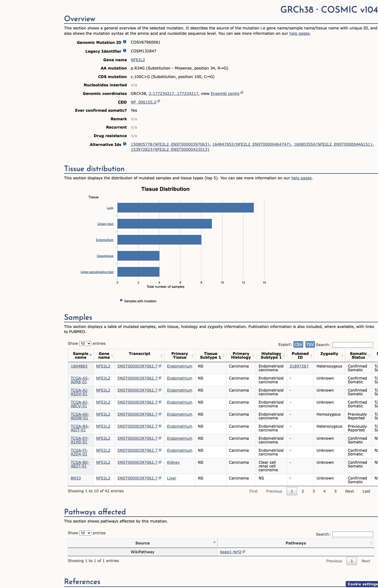Sort by Primary Tissue column arrows
The height and width of the screenshot is (588, 378).
pyautogui.click(x=192, y=355)
